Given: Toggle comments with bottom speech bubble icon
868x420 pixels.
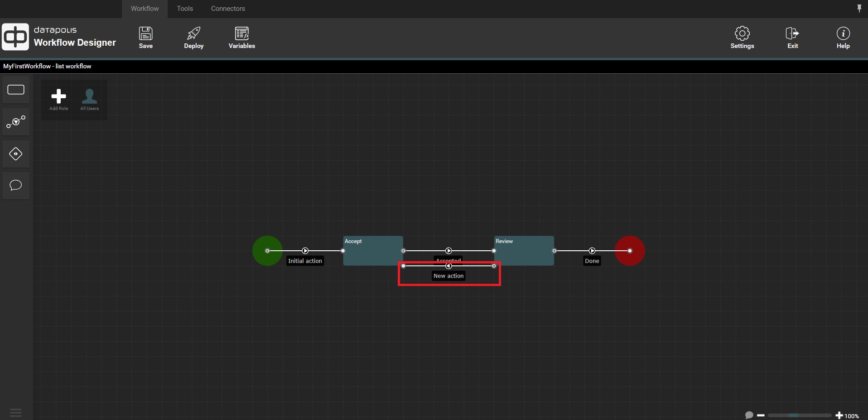Looking at the screenshot, I should tap(749, 415).
